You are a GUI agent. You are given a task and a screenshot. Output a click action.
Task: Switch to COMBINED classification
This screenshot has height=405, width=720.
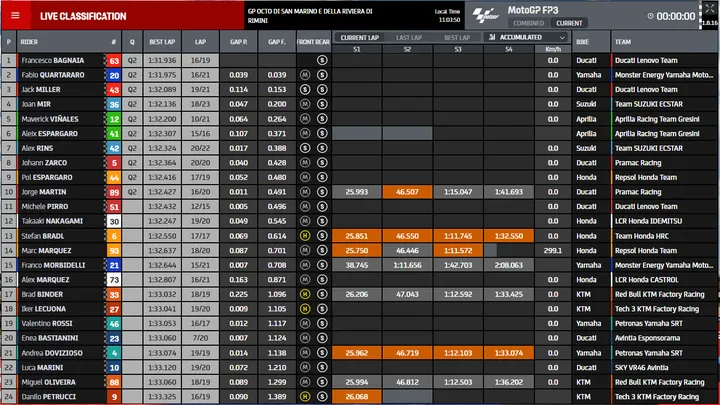[x=528, y=23]
